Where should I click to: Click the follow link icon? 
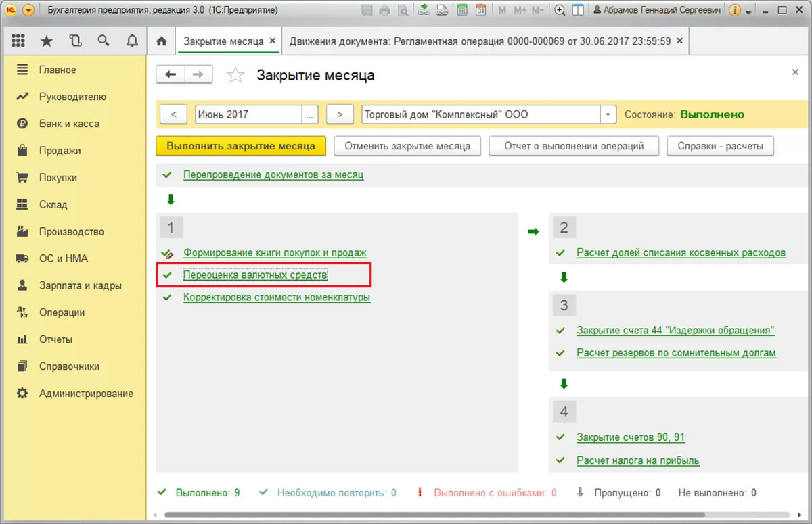(441, 11)
